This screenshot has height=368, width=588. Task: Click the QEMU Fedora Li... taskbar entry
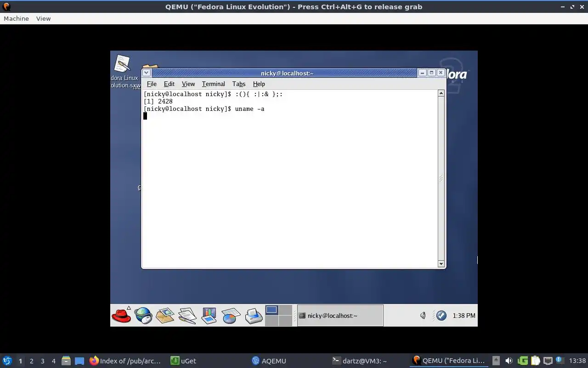point(449,361)
